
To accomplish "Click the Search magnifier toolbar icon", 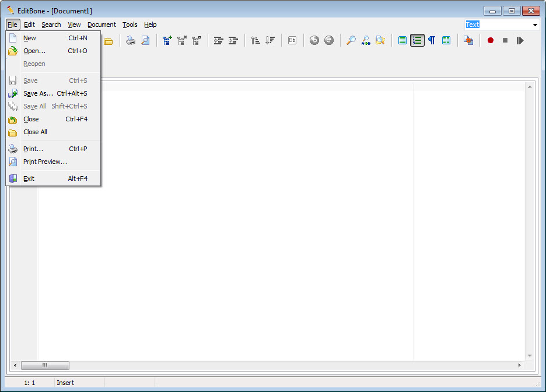I will [351, 40].
